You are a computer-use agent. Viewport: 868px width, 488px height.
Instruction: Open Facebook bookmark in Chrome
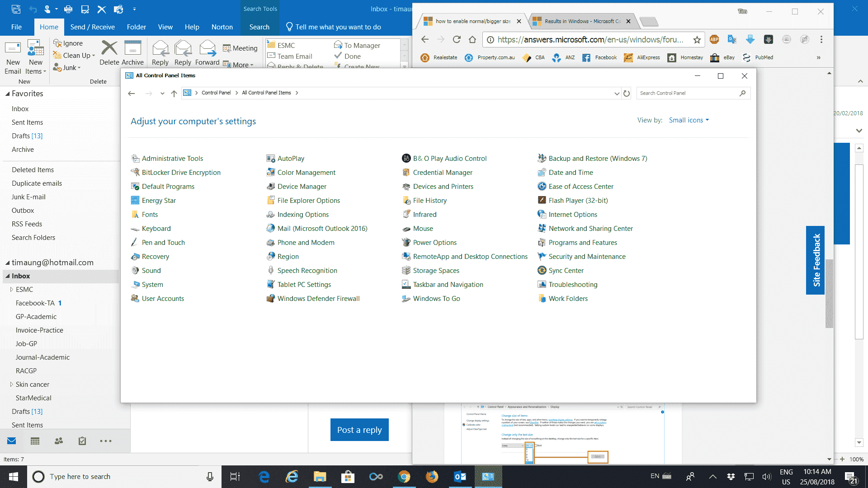point(599,57)
